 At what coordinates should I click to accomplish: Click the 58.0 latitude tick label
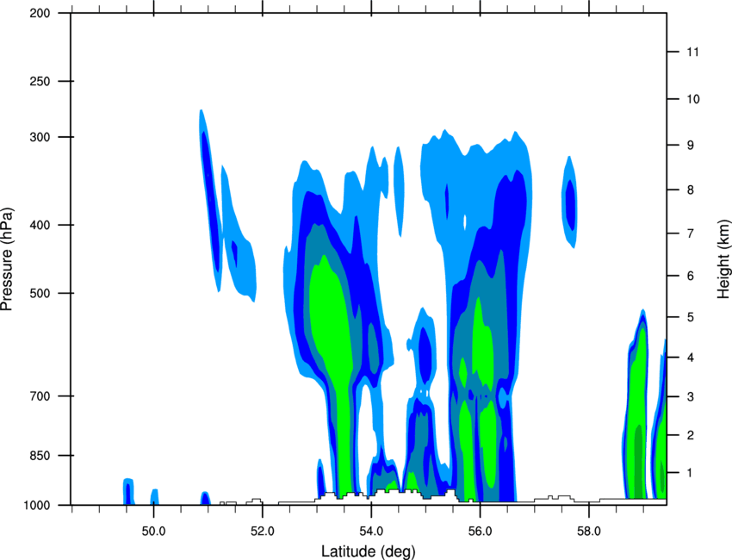pos(589,532)
